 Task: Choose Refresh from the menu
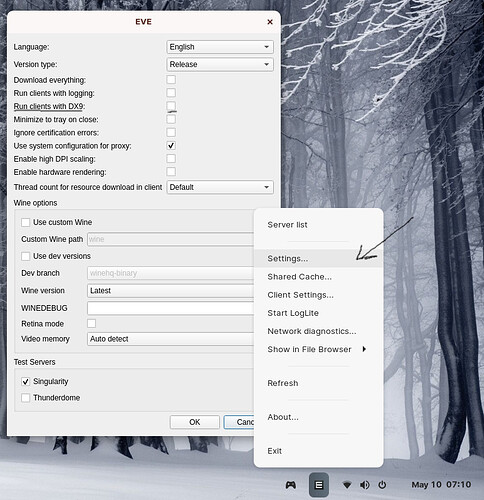318,383
